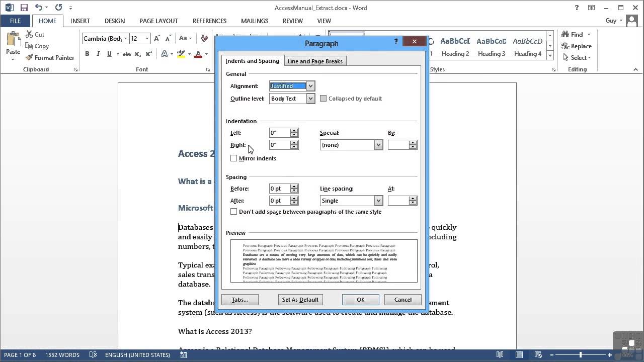
Task: Open the INSERT ribbon tab
Action: pyautogui.click(x=80, y=21)
